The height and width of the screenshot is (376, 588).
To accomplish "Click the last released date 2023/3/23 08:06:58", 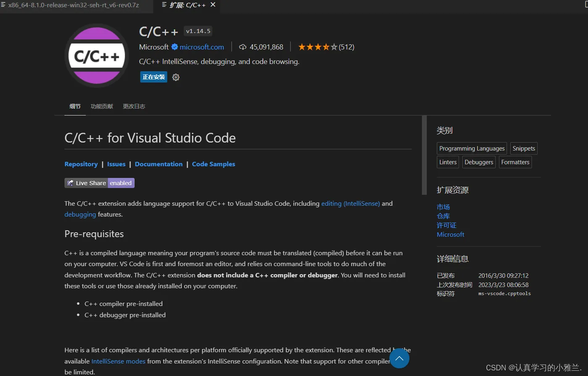I will 503,285.
